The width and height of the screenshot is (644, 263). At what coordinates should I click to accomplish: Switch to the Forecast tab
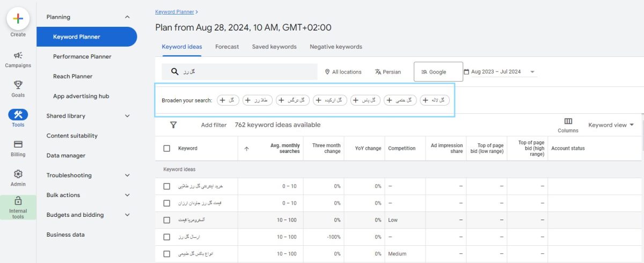pos(227,47)
